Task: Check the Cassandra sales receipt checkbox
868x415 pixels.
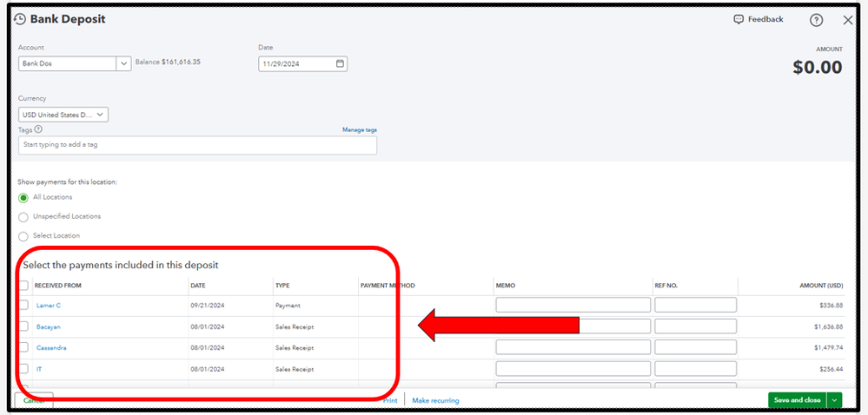Action: tap(23, 347)
